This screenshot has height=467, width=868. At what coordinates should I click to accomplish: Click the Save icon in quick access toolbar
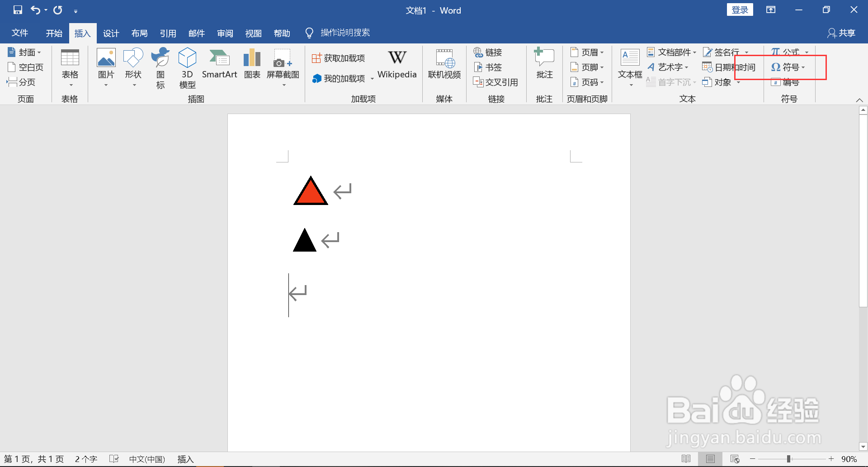(18, 10)
